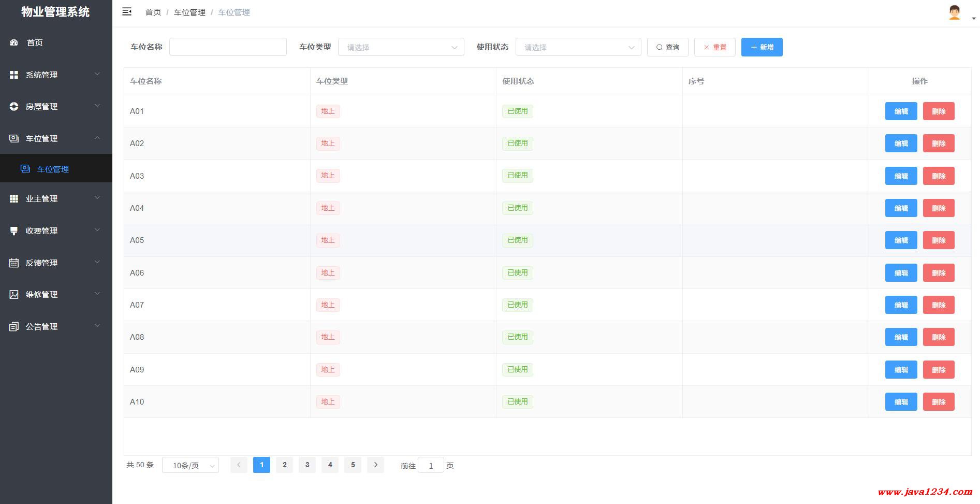Image resolution: width=980 pixels, height=504 pixels.
Task: Go to page 3 in pagination
Action: click(307, 465)
